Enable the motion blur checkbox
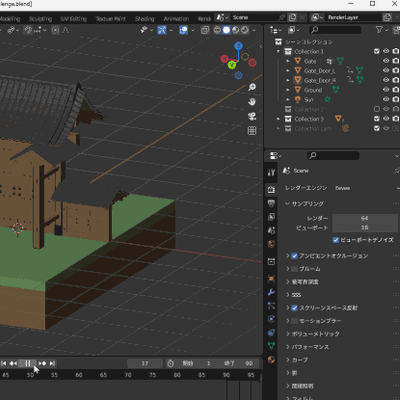The width and height of the screenshot is (400, 400). (294, 321)
